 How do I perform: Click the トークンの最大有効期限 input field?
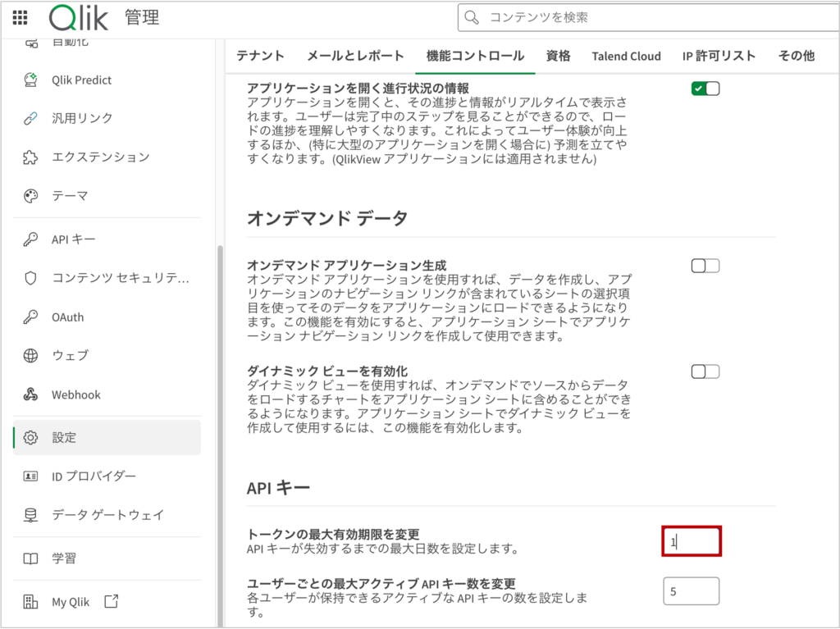[692, 541]
